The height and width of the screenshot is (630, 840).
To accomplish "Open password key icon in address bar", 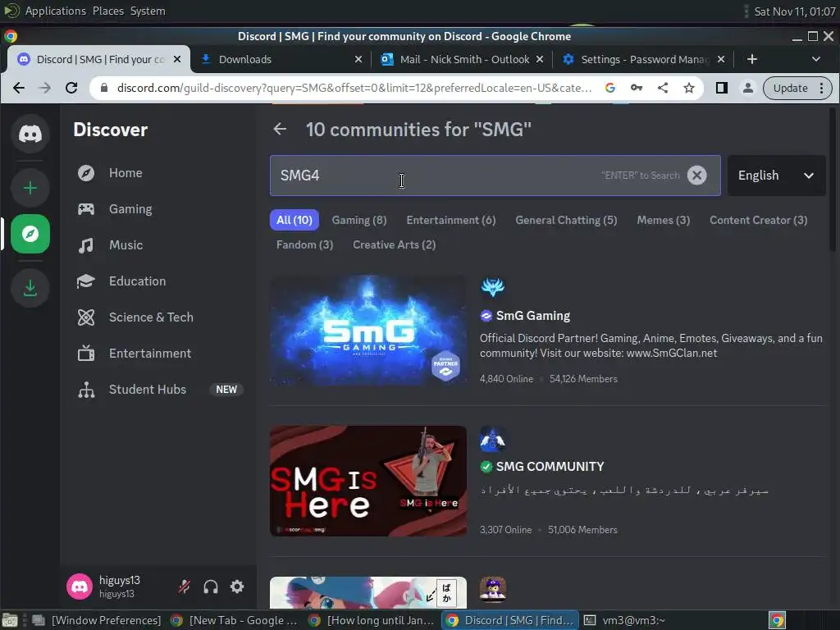I will (x=636, y=89).
